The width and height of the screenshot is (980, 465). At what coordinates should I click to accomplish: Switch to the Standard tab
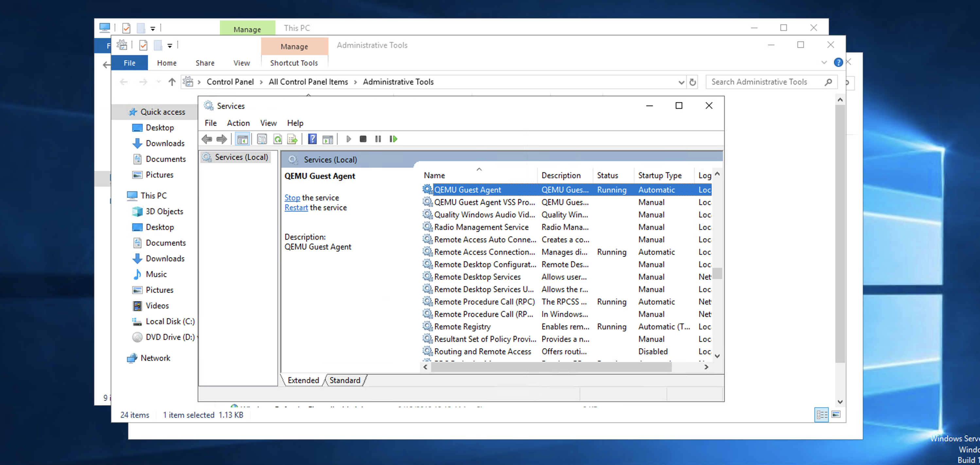pos(345,380)
